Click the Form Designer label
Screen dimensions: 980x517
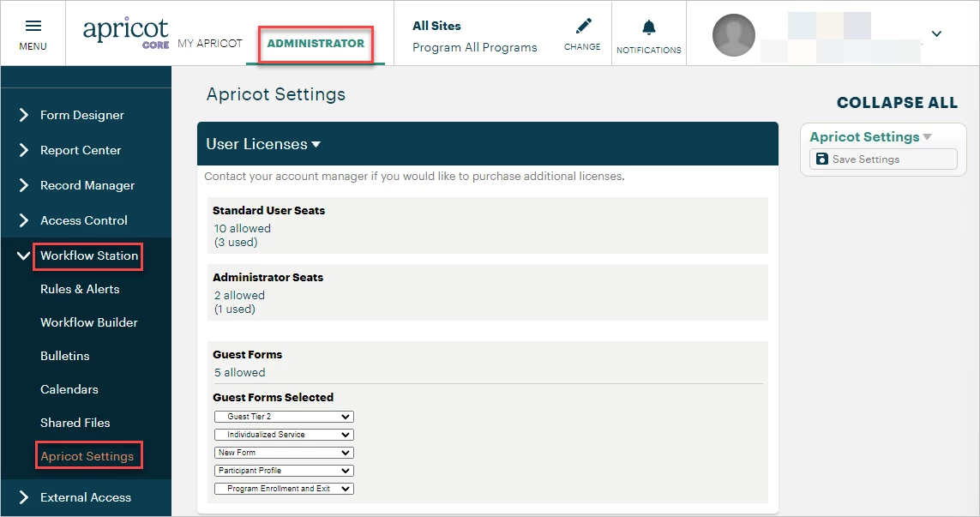(81, 115)
